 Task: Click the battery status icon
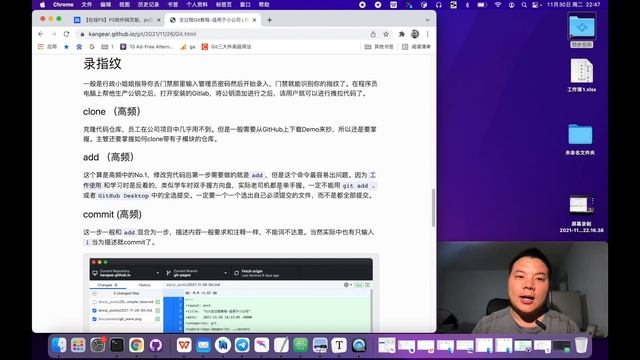[482, 4]
